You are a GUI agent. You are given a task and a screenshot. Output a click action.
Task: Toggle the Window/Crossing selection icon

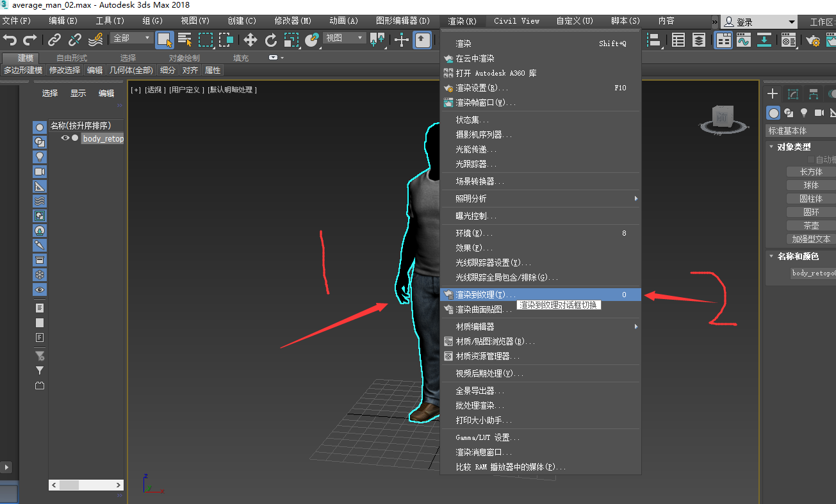(x=226, y=40)
